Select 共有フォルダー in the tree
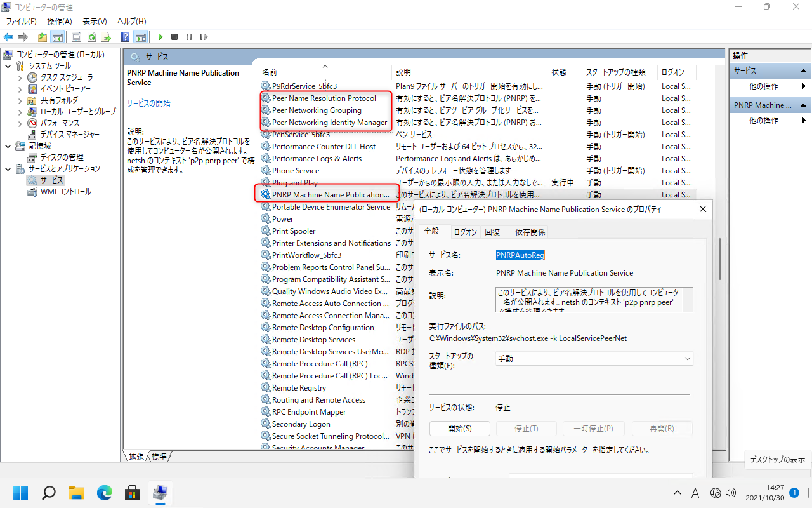 [62, 100]
